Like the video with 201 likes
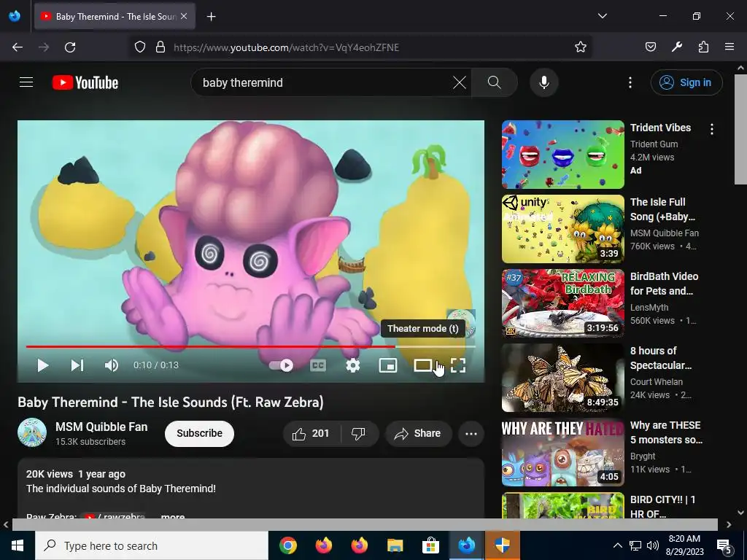Image resolution: width=747 pixels, height=560 pixels. (311, 433)
